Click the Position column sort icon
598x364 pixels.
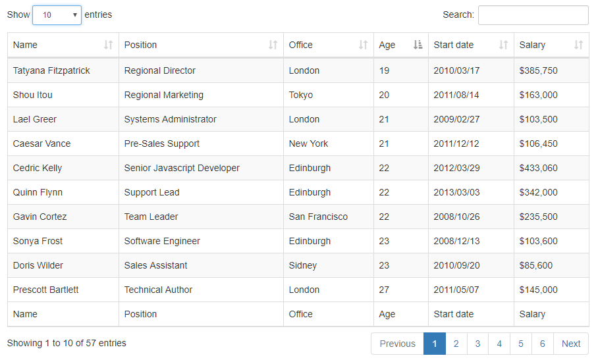[273, 45]
